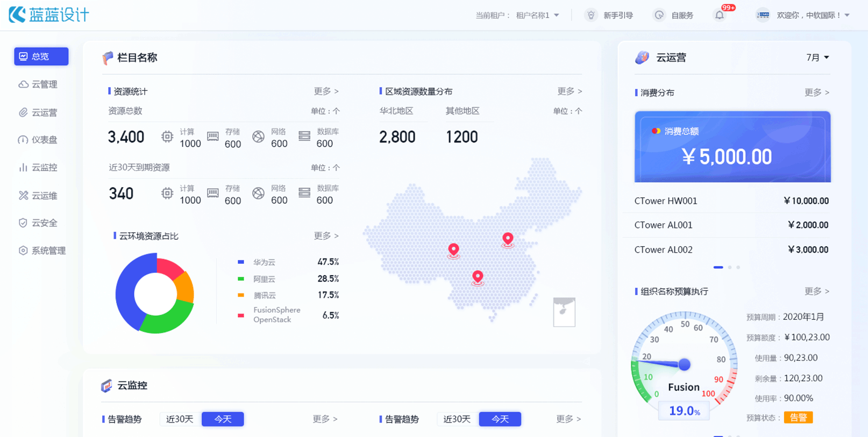This screenshot has height=437, width=868.
Task: Switch left 告警趋势 to 近30天
Action: (x=180, y=419)
